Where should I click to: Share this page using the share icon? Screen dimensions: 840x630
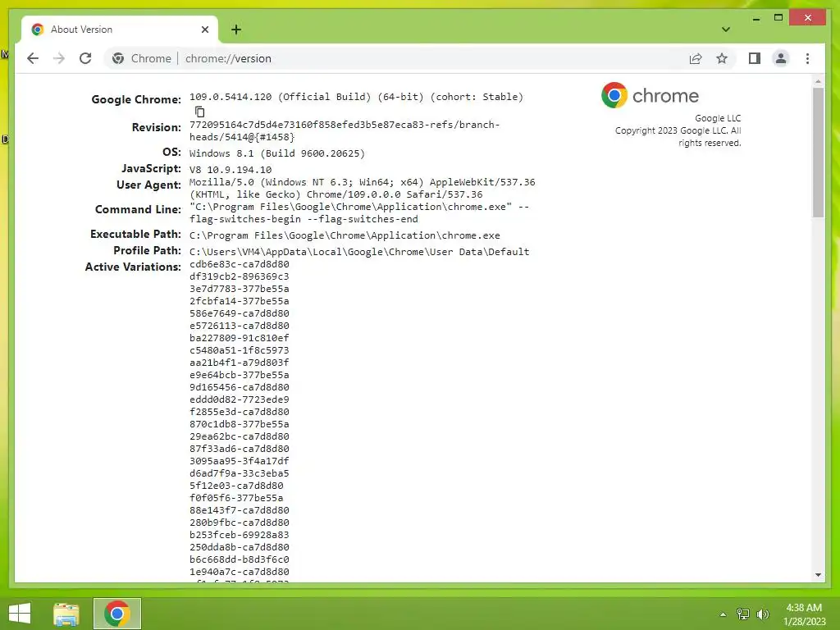[696, 58]
